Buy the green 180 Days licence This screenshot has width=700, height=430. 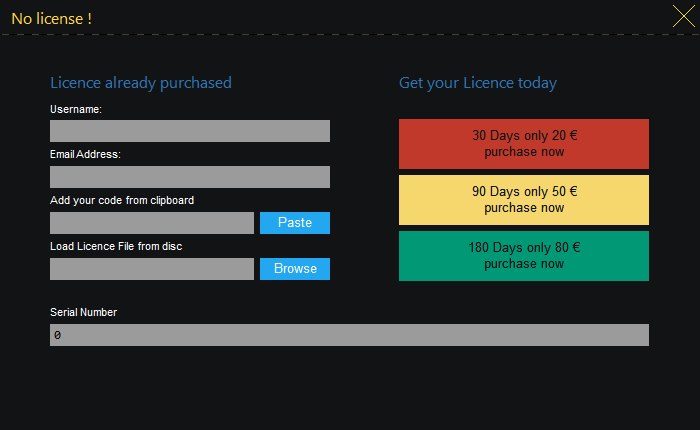(524, 256)
